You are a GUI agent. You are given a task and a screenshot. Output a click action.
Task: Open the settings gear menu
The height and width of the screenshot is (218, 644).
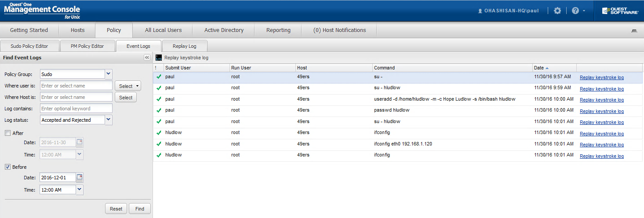click(x=557, y=11)
